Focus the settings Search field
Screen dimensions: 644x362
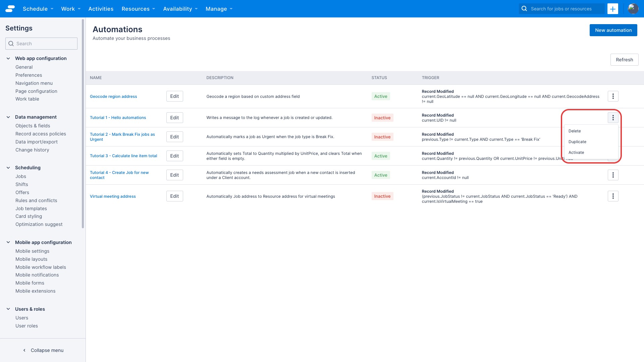41,44
